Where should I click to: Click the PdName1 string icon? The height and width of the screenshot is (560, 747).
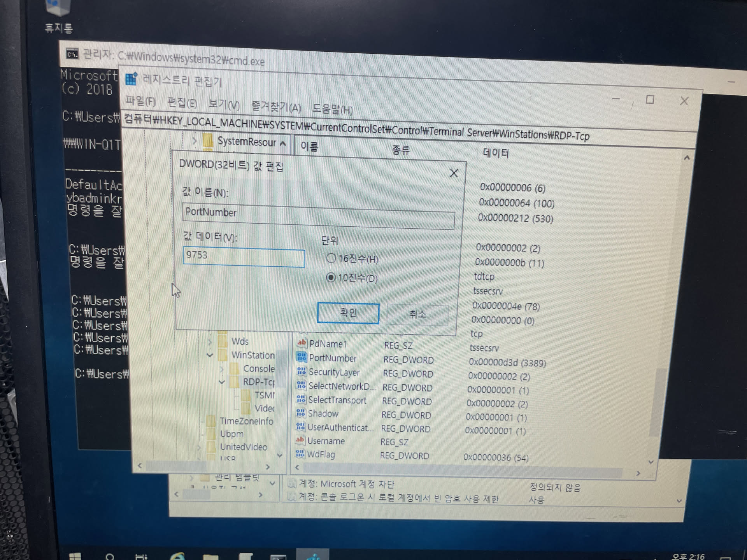[302, 343]
